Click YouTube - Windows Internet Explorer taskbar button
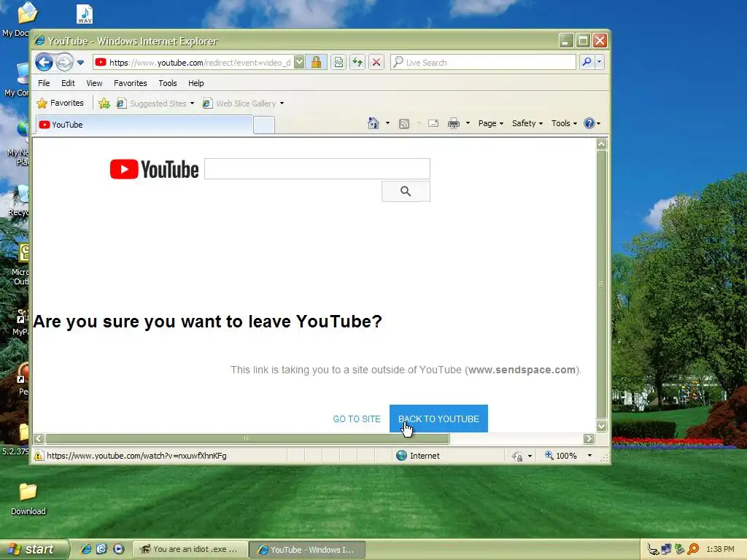Image resolution: width=747 pixels, height=560 pixels. [x=308, y=550]
